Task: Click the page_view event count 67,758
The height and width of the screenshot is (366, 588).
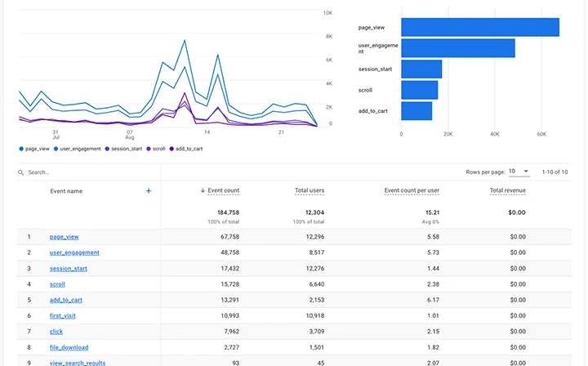Action: coord(229,237)
